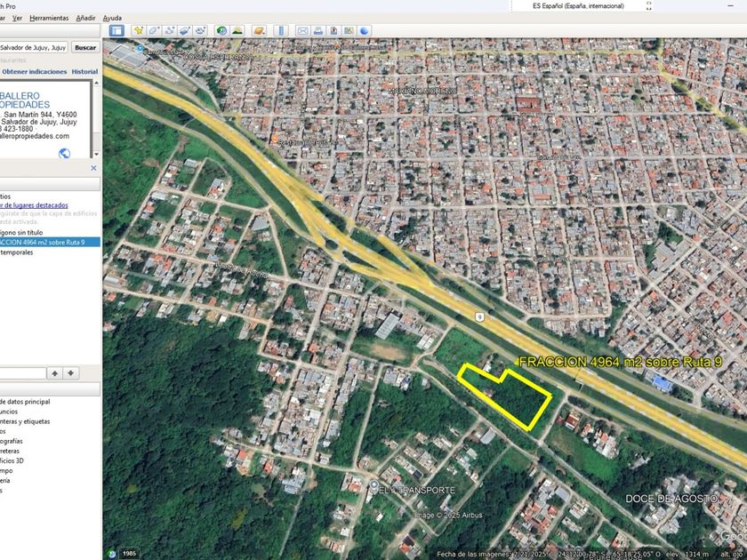
Task: Select the 'ficios 3D' layer row
Action: (12, 460)
